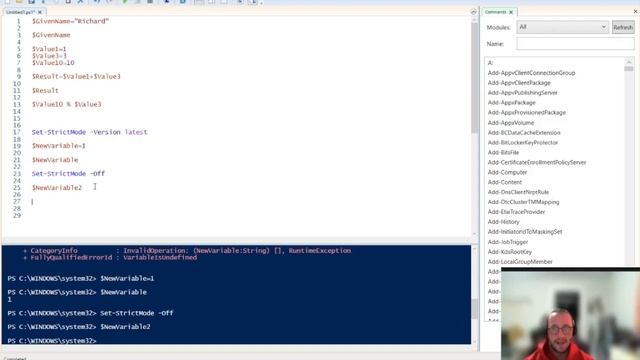Select Add-BitsFile command
The image size is (640, 360).
[503, 152]
